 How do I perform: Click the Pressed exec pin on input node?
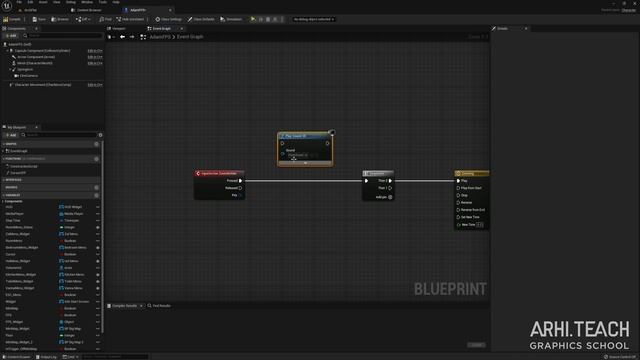pos(240,181)
